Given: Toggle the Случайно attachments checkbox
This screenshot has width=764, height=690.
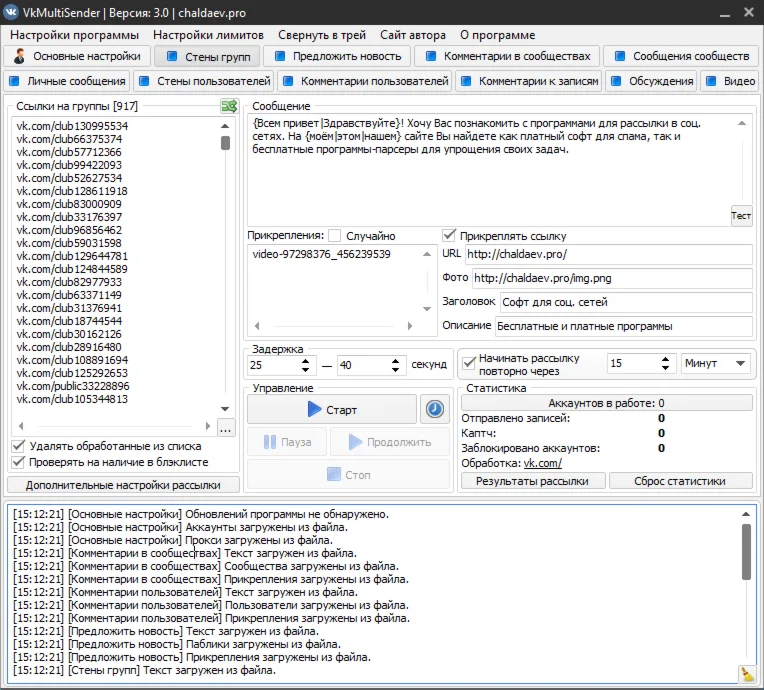Looking at the screenshot, I should [x=335, y=236].
